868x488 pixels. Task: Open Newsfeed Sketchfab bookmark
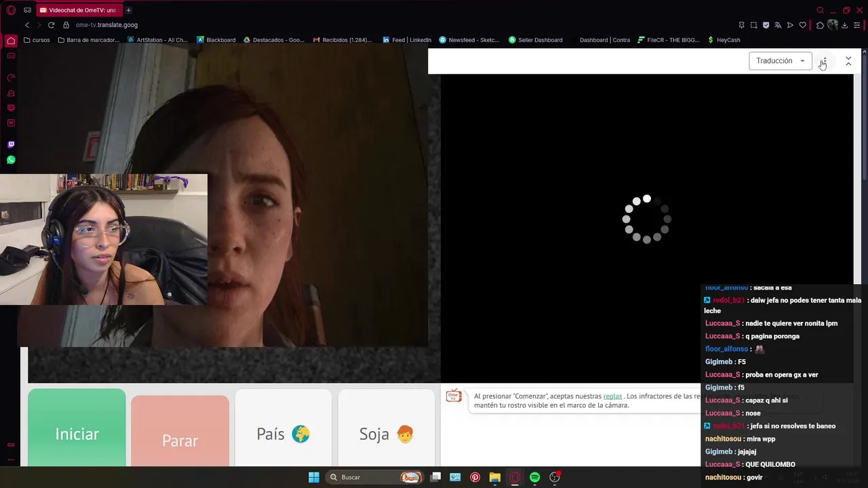pyautogui.click(x=469, y=40)
